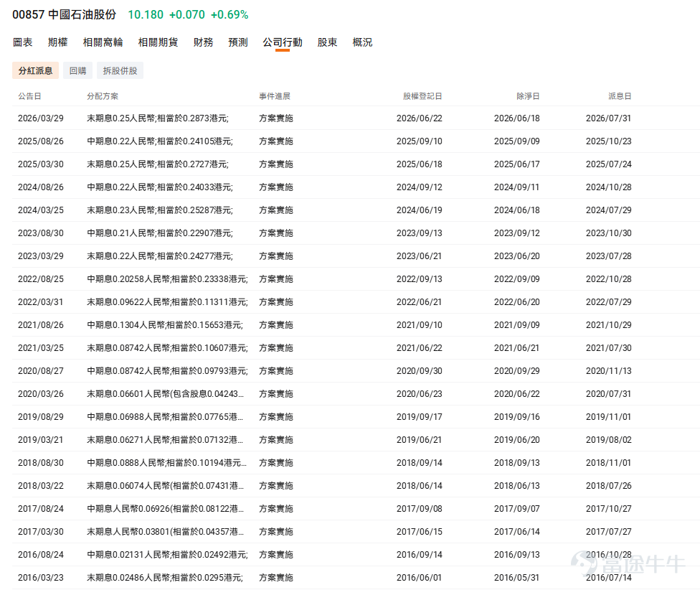This screenshot has height=590, width=700.
Task: Click announcement date 2022/03/31
Action: pyautogui.click(x=41, y=302)
